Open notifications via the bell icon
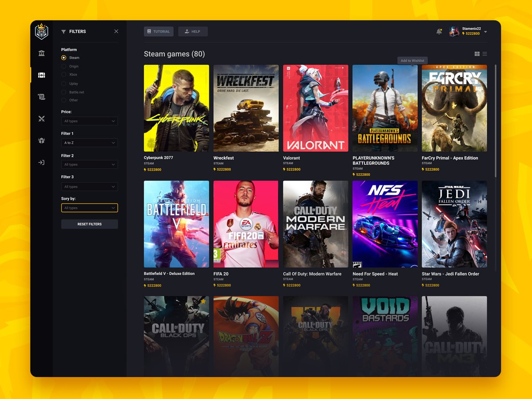Screen dimensions: 532x399 (x=439, y=31)
